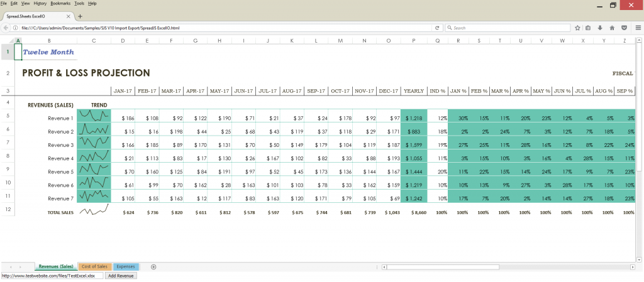Open the History menu

(40, 4)
